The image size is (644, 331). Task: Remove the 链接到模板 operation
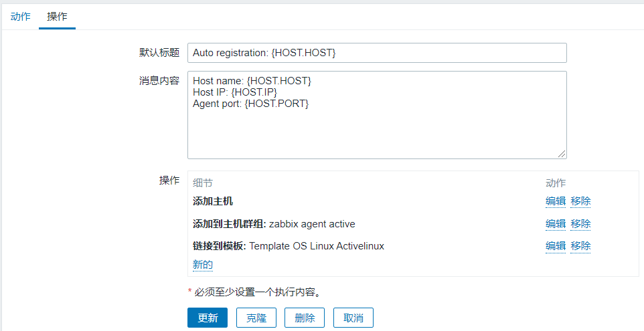click(x=581, y=246)
